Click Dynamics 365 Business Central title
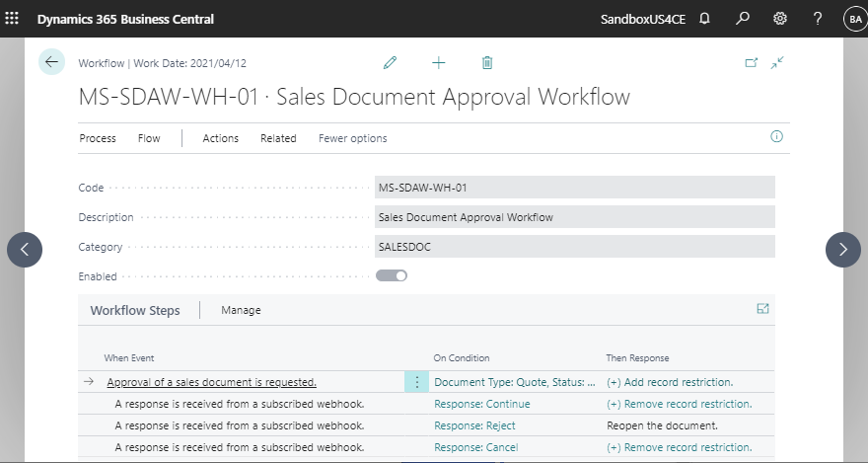 click(125, 19)
